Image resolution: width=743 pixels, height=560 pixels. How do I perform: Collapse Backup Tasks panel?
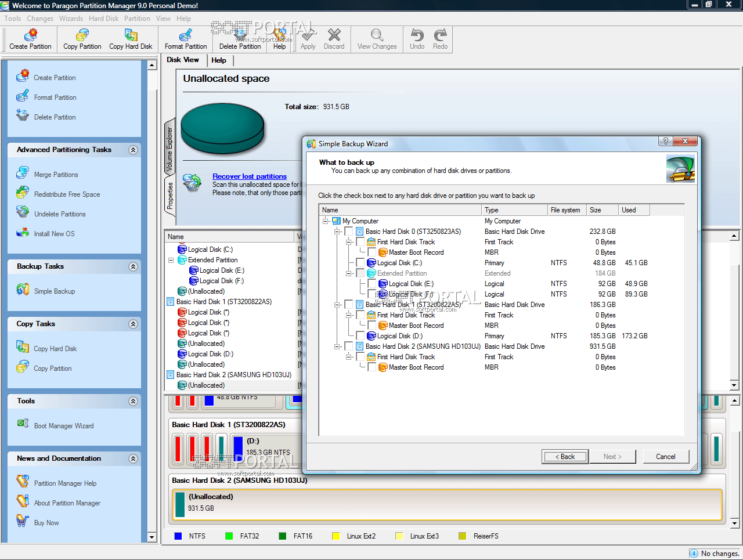click(x=133, y=266)
